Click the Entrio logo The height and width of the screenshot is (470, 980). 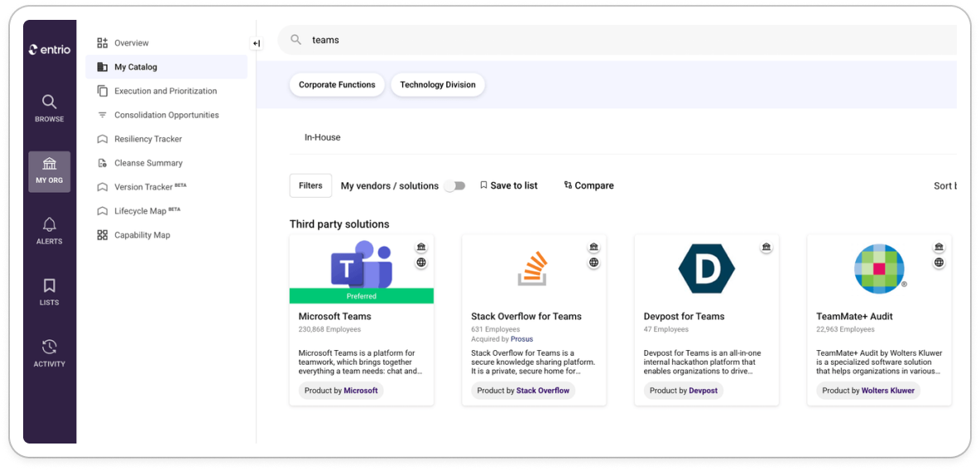[49, 50]
